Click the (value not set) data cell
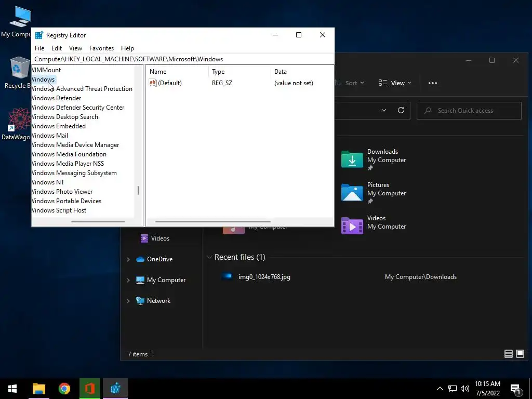The image size is (532, 399). click(294, 83)
